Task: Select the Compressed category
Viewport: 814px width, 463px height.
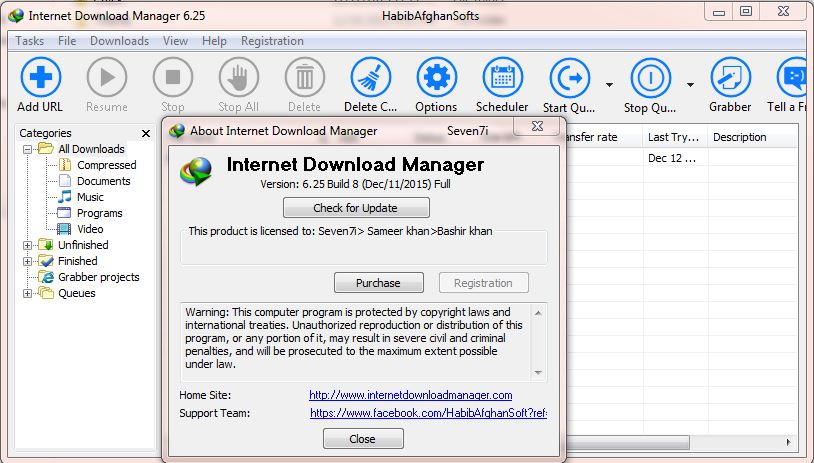Action: pos(106,165)
